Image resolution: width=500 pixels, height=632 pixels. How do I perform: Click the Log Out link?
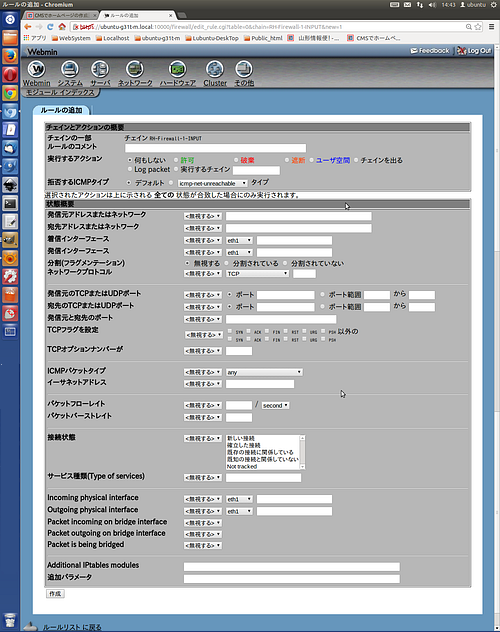click(474, 51)
